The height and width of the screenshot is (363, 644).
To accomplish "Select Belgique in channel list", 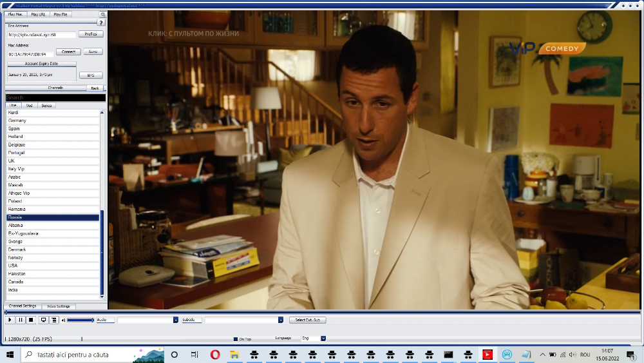I will [53, 144].
